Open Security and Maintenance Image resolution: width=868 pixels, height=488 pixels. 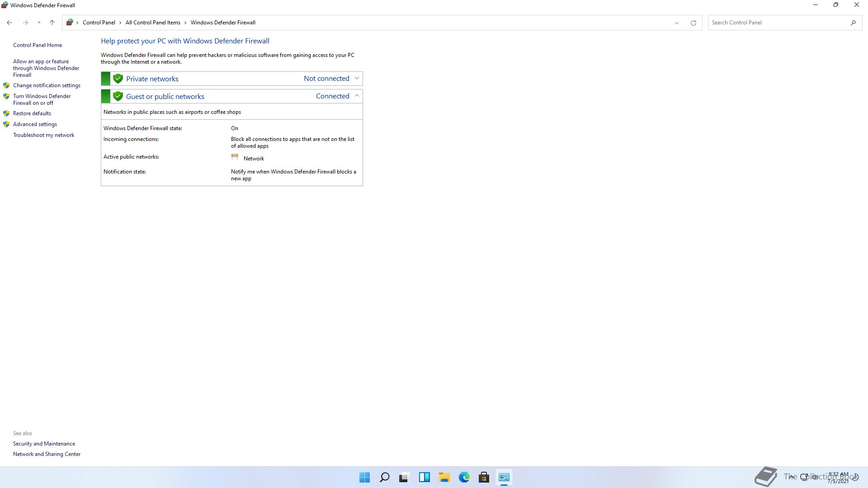click(44, 444)
